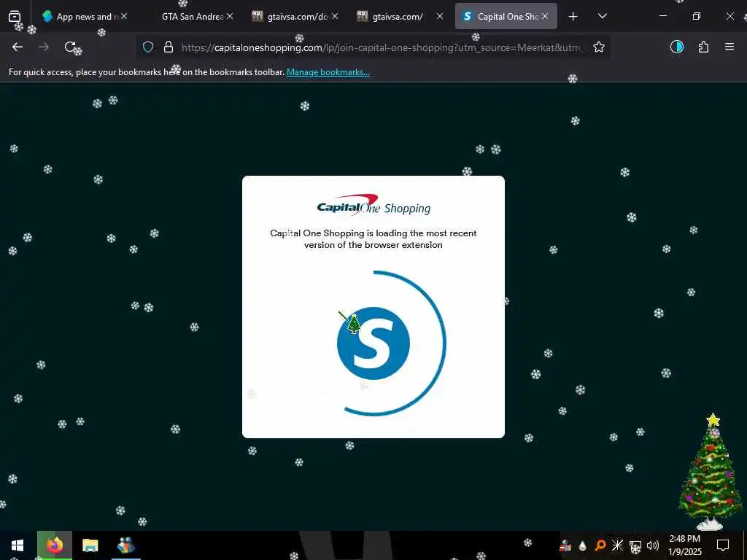Open the Manage bookmarks link
The height and width of the screenshot is (560, 747).
click(328, 72)
